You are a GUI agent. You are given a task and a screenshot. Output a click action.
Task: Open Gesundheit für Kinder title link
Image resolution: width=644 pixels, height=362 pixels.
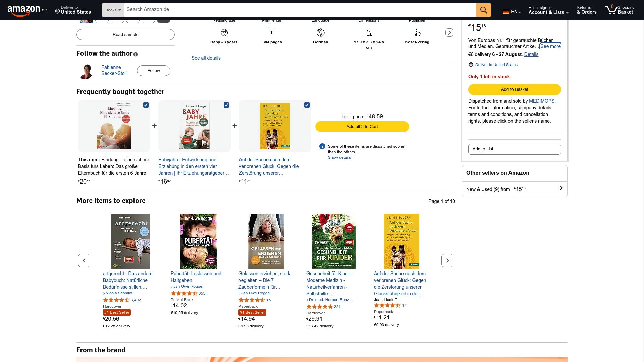coord(330,284)
